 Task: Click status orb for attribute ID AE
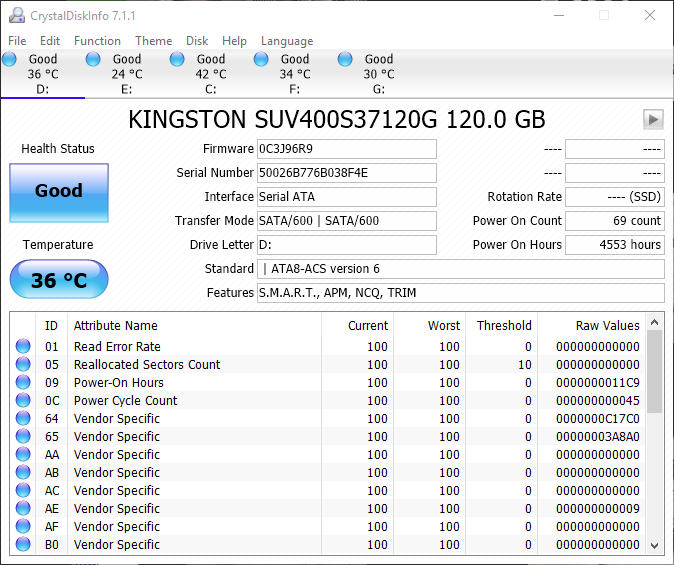(x=23, y=509)
